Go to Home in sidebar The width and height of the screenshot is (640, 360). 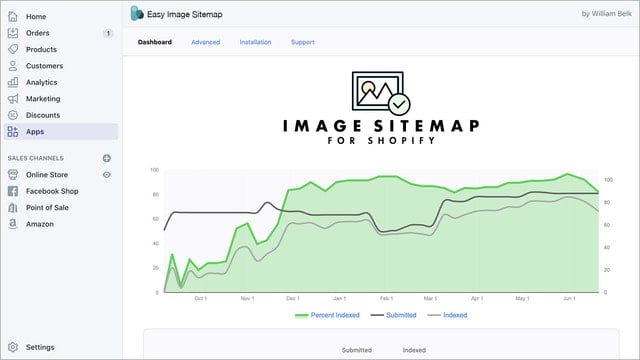(36, 16)
